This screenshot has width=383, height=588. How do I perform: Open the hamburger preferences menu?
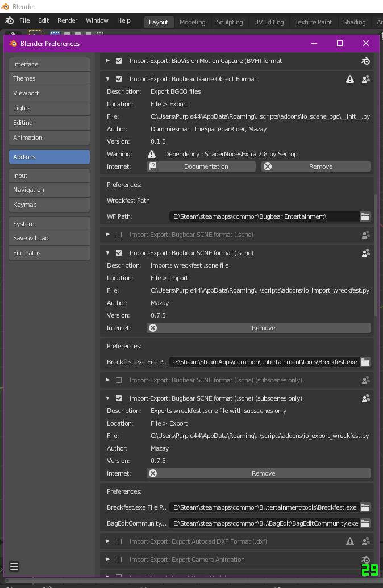(x=14, y=566)
